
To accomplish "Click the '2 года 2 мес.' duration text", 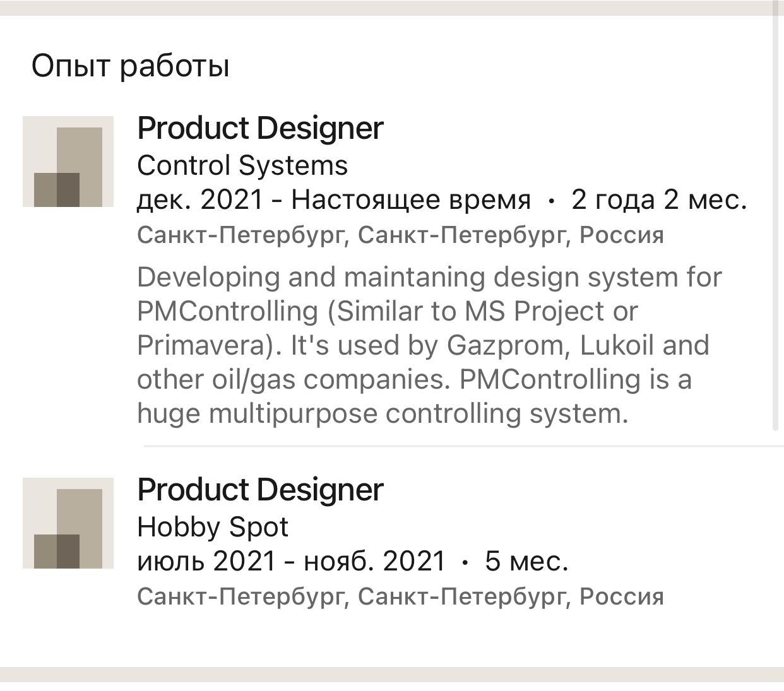I will (x=659, y=200).
